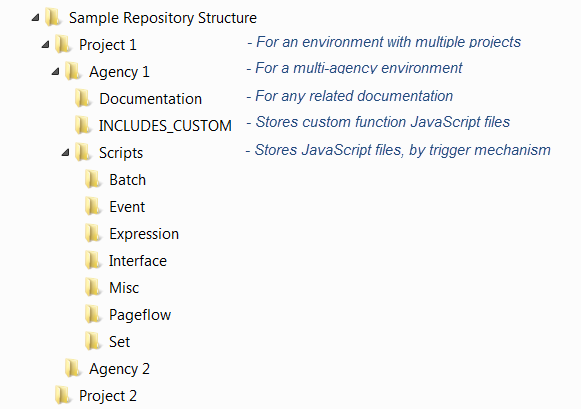Select the Project 1 label
Viewport: 581px width, 409px height.
click(x=108, y=45)
